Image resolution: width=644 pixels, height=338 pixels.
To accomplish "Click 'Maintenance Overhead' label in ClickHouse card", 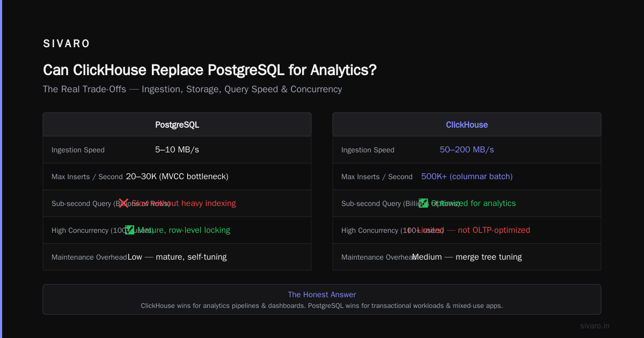I will pyautogui.click(x=379, y=258).
